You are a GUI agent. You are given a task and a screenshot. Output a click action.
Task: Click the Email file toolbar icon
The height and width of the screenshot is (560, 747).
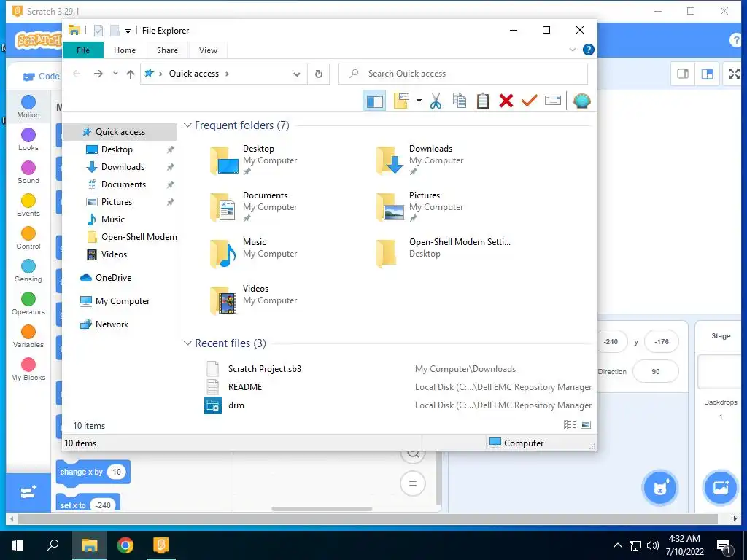(x=553, y=101)
